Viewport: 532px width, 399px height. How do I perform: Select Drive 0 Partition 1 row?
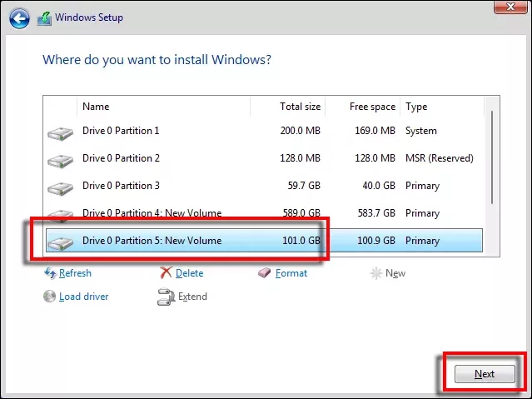(264, 131)
